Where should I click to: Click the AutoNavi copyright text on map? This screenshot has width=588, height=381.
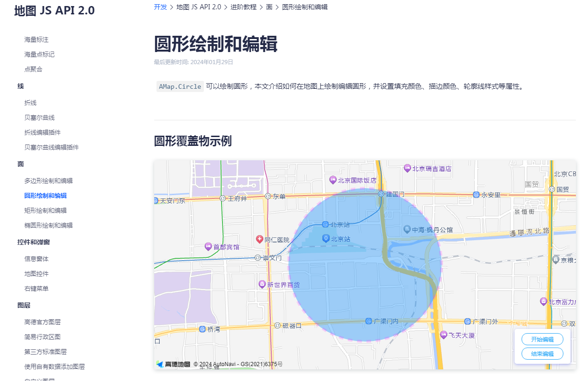238,364
